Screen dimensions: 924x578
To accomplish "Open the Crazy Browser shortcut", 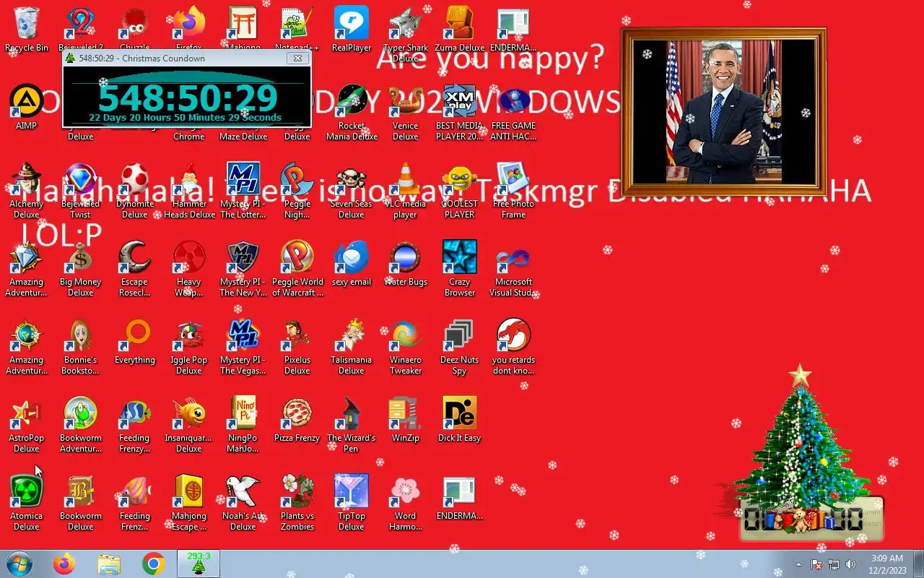I will 460,268.
